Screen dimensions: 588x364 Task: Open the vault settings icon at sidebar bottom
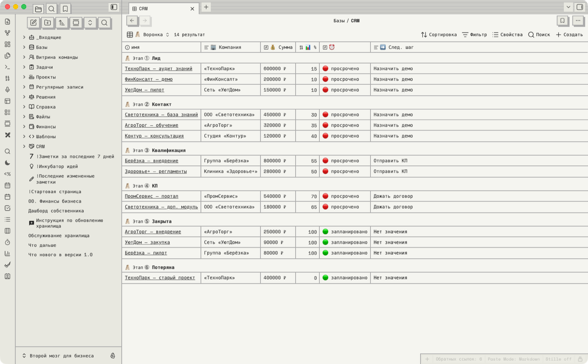click(x=113, y=356)
